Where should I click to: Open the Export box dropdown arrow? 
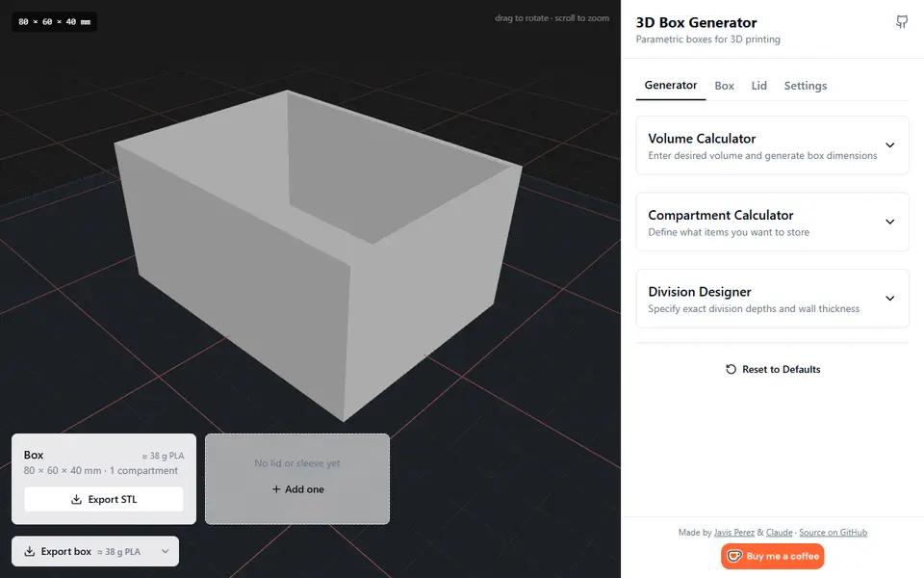(165, 551)
